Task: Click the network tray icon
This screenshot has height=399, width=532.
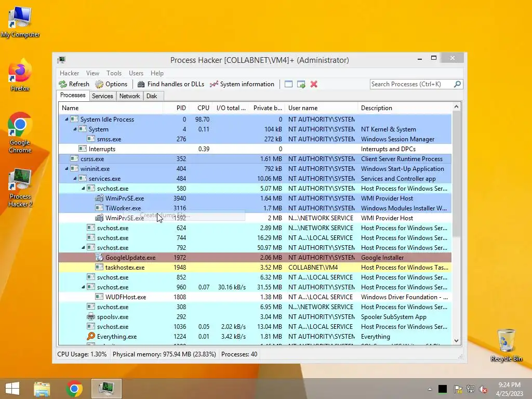Action: point(471,389)
